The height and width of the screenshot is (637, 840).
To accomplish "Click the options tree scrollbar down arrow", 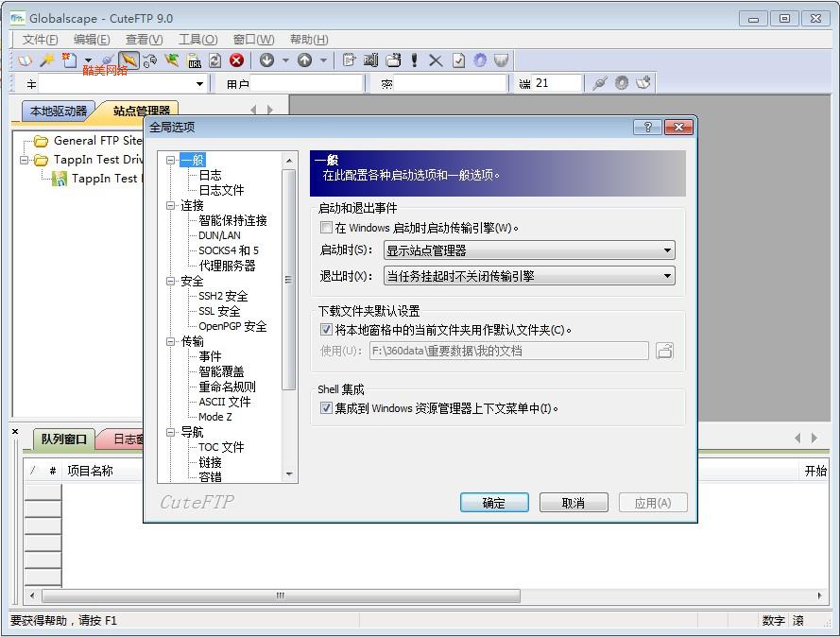I will coord(289,474).
